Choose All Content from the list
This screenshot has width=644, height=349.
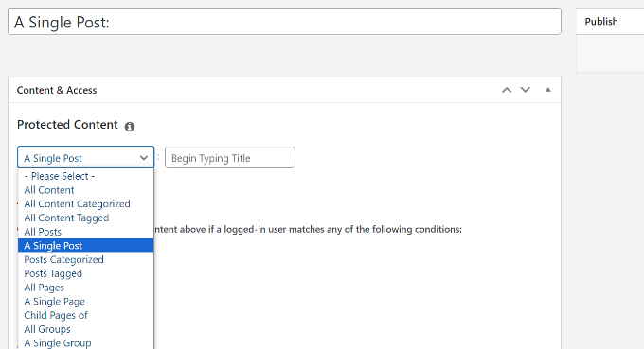click(x=86, y=190)
